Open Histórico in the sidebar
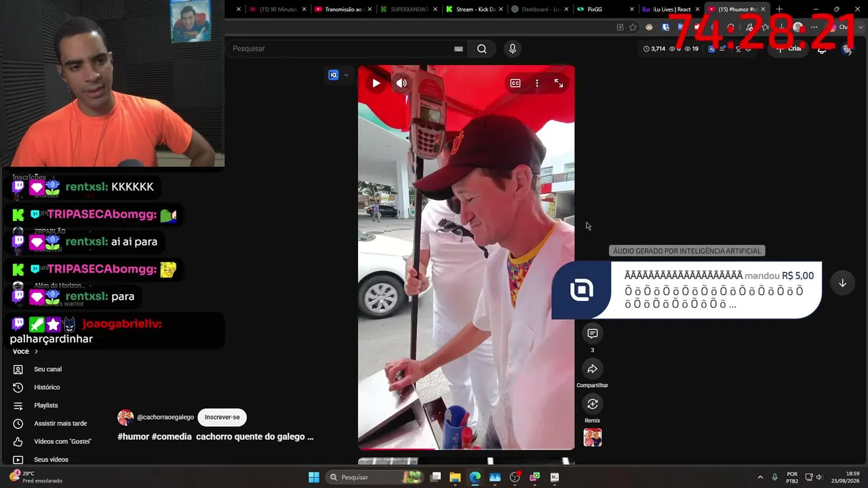 [x=47, y=388]
